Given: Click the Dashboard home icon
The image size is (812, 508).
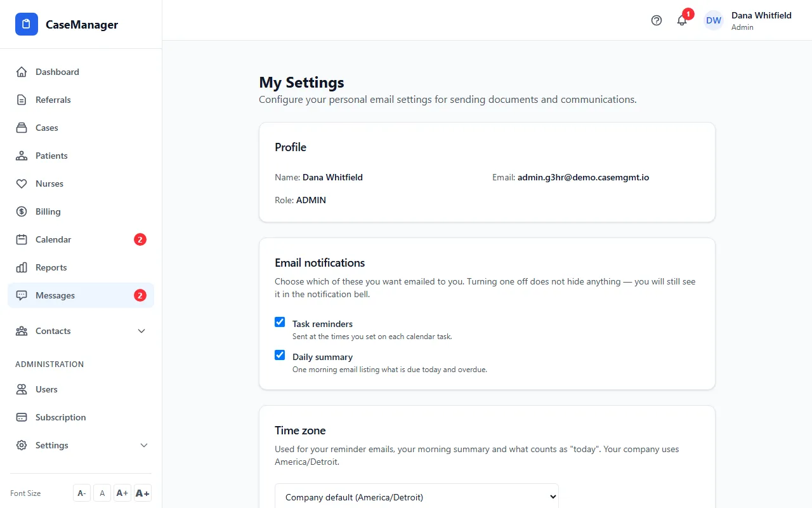Looking at the screenshot, I should pos(22,72).
